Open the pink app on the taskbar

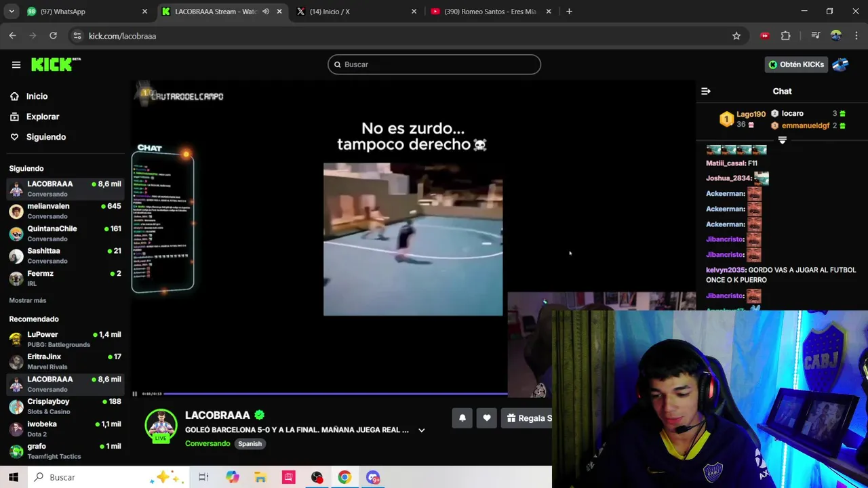289,477
